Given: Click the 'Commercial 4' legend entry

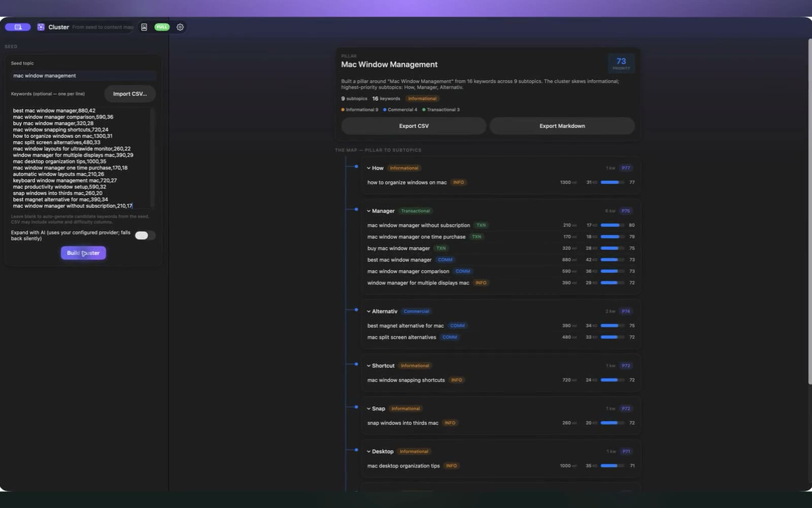Looking at the screenshot, I should pyautogui.click(x=400, y=110).
